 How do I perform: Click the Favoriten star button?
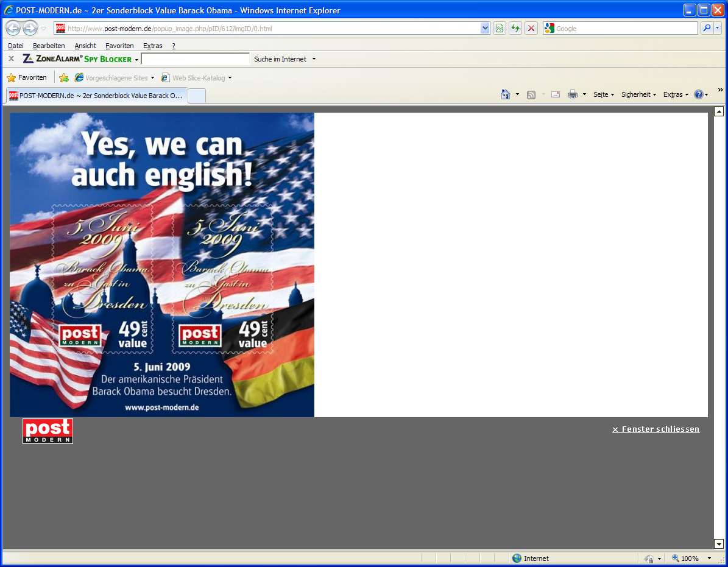[27, 77]
